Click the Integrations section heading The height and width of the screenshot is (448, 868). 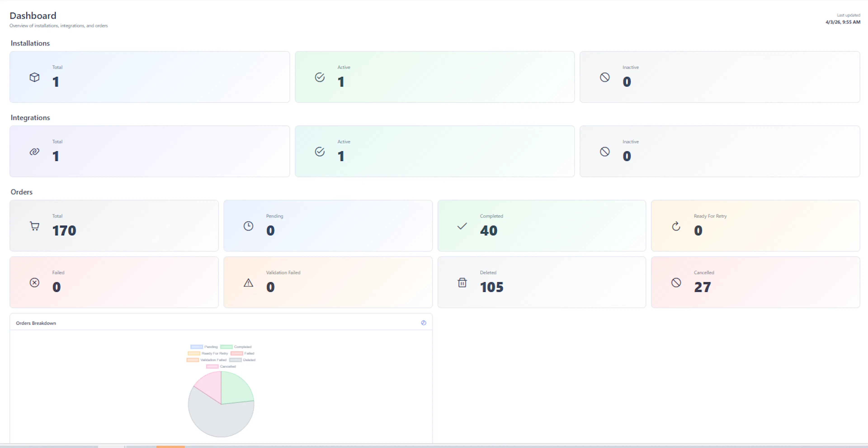click(x=30, y=118)
